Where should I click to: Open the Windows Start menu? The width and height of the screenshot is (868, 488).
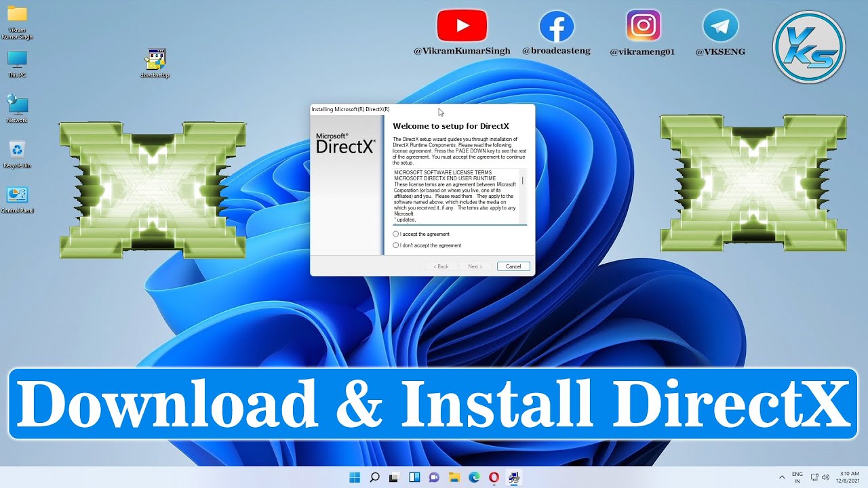coord(355,477)
